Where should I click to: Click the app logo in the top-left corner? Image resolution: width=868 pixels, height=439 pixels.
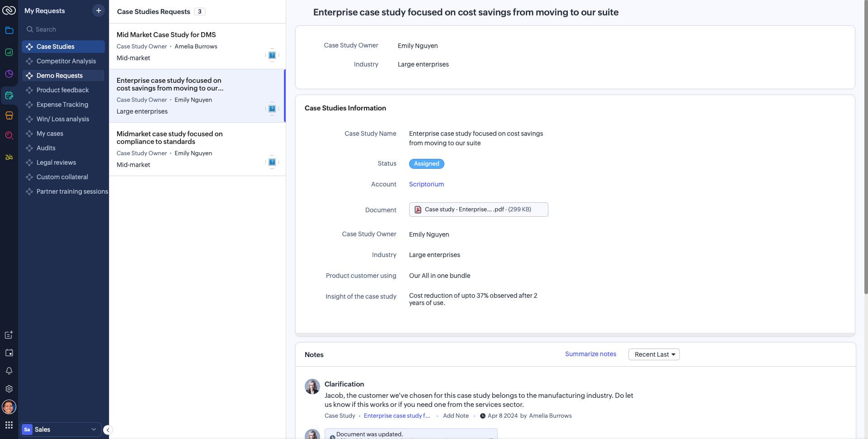tap(9, 10)
